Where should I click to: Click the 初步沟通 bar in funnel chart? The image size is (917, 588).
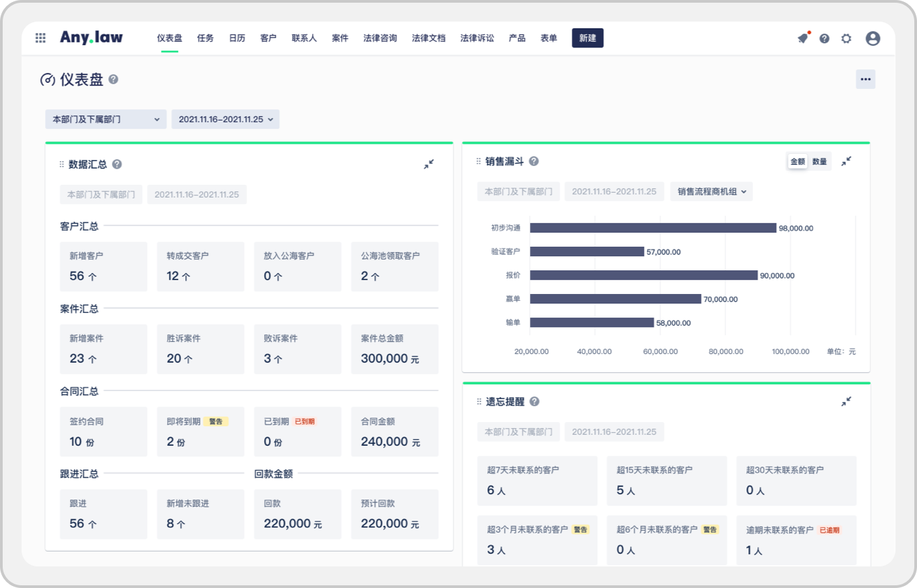pos(653,228)
